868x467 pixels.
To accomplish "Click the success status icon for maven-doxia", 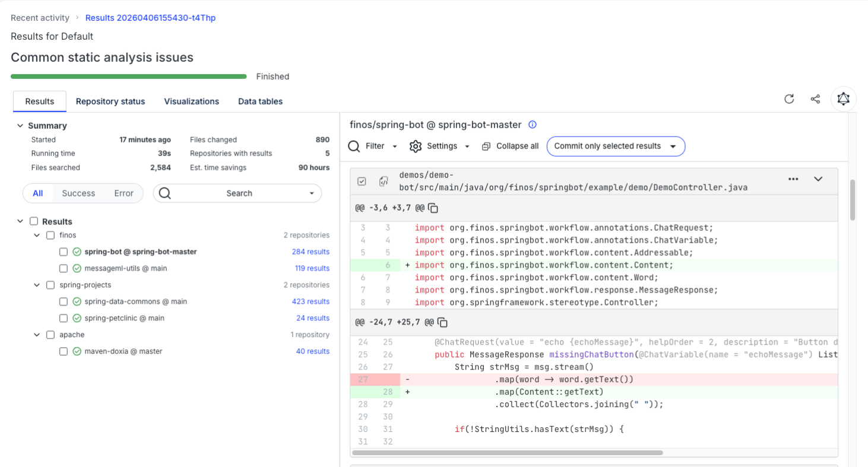I will (77, 351).
